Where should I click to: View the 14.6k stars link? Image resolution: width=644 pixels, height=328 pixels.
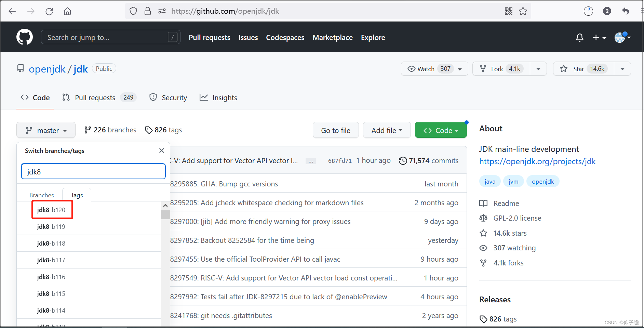point(503,233)
